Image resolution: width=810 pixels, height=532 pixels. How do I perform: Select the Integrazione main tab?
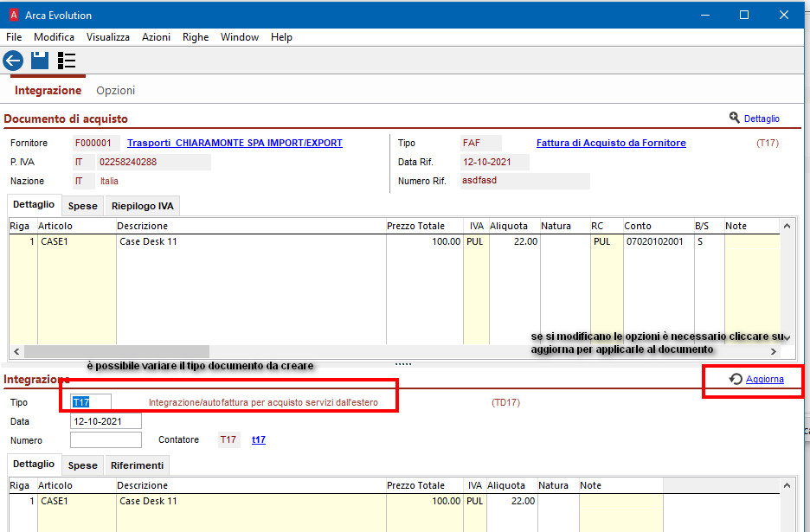click(48, 90)
